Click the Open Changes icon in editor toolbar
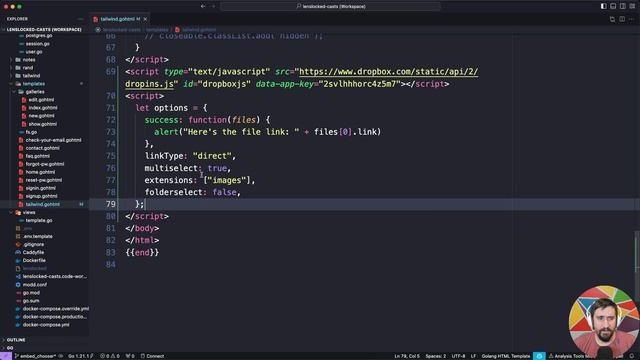 pyautogui.click(x=612, y=19)
